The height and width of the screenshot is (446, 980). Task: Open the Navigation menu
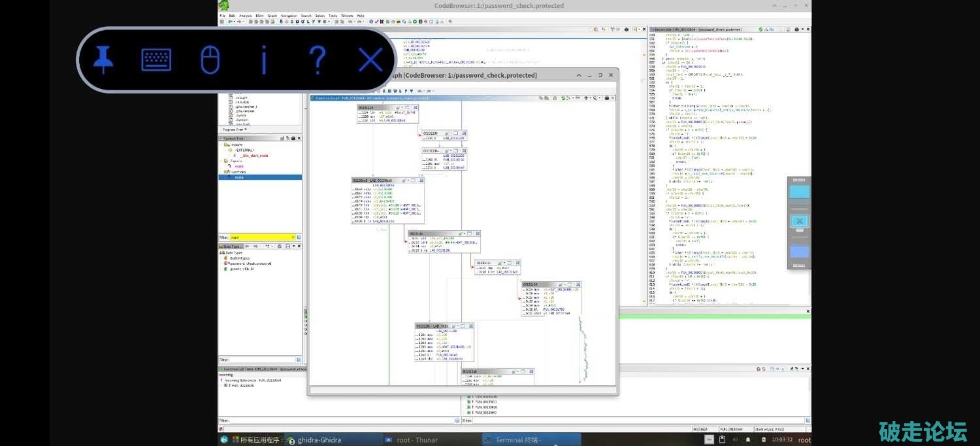[x=289, y=15]
